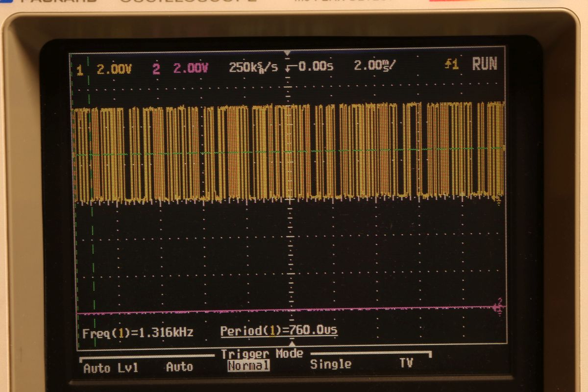Click the channel 2 ground marker at right edge
This screenshot has width=588, height=392.
pos(499,307)
